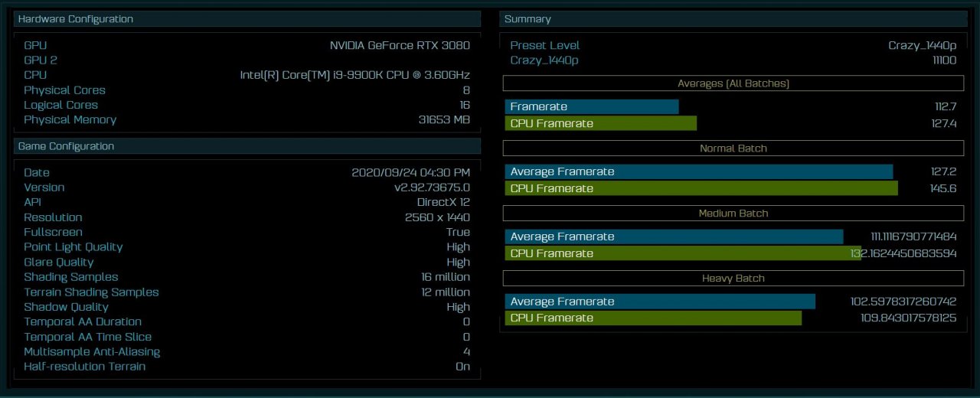This screenshot has width=980, height=398.
Task: Click the Heavy Batch Average Framerate bar
Action: point(660,302)
